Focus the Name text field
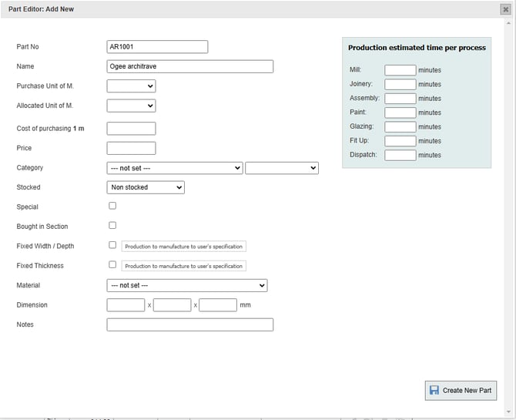 [x=189, y=66]
